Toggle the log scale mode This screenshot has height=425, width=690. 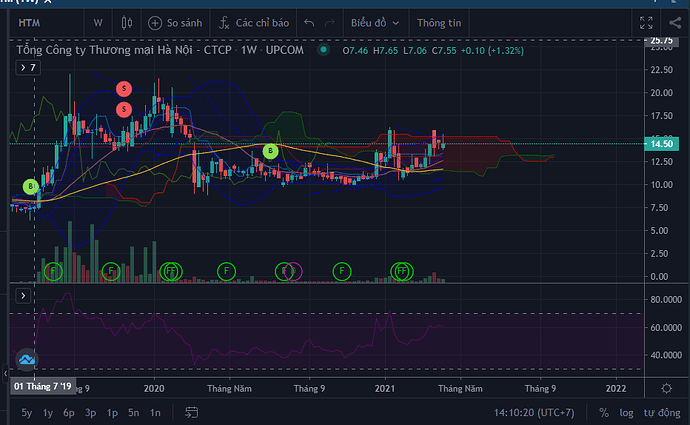[x=626, y=412]
